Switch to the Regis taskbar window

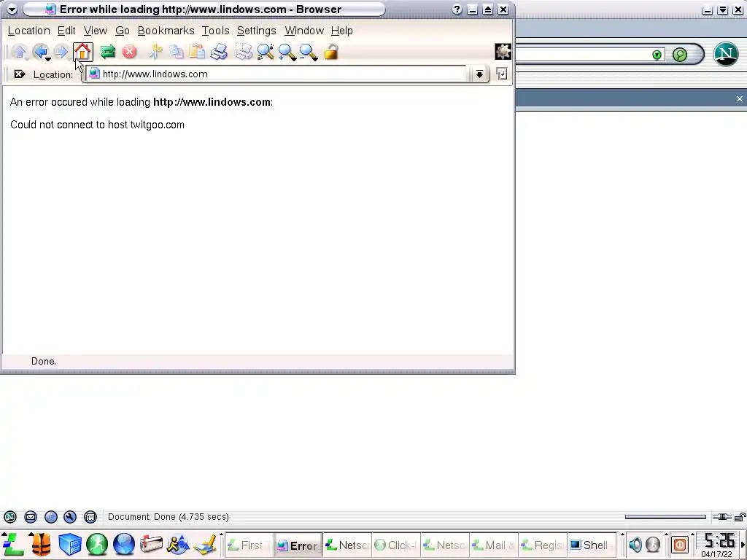(x=542, y=545)
